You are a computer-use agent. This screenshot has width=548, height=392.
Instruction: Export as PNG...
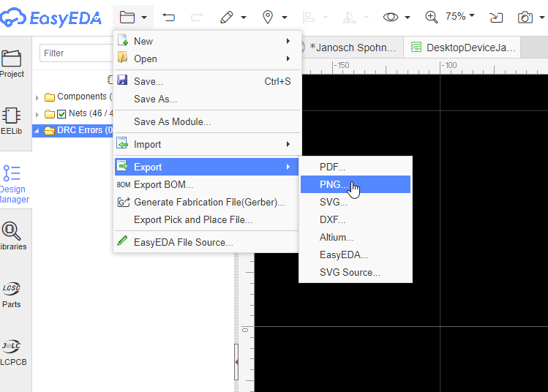pyautogui.click(x=356, y=184)
